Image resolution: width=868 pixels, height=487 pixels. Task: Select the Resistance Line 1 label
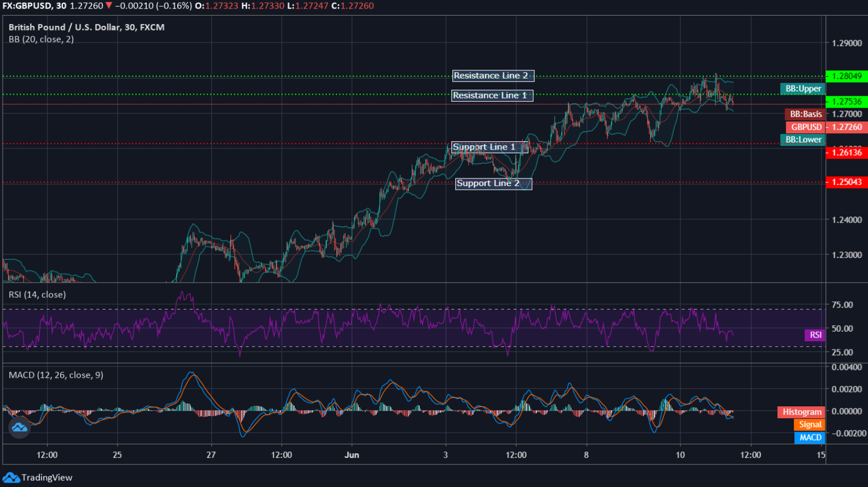[492, 95]
